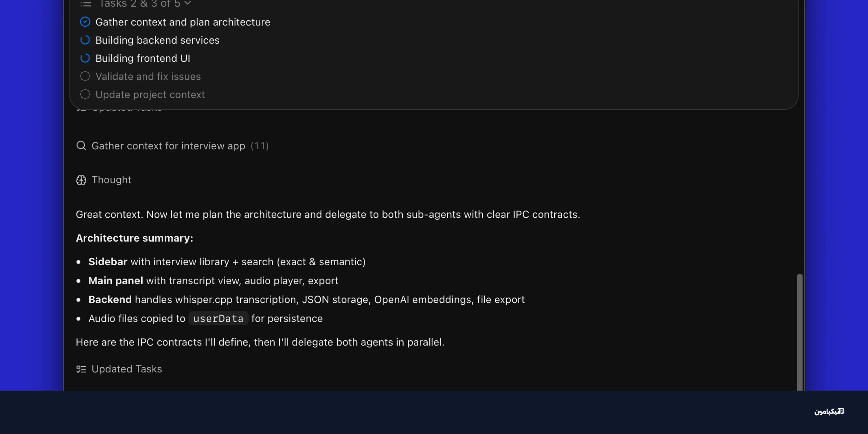Click the list icon left of Tasks header
The width and height of the screenshot is (868, 434).
(x=86, y=4)
